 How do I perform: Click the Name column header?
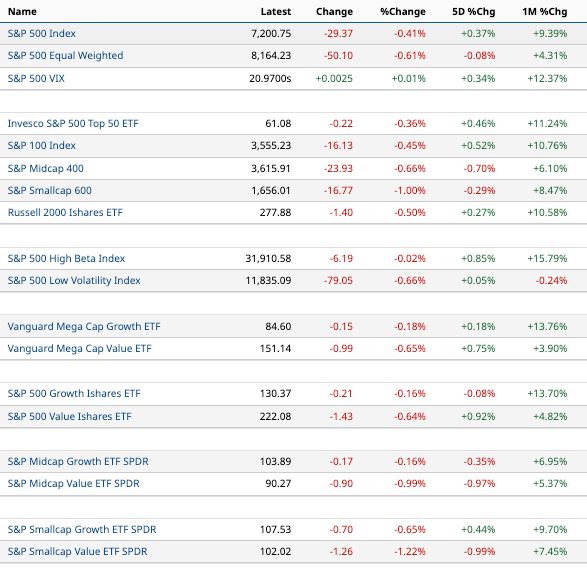[x=22, y=12]
